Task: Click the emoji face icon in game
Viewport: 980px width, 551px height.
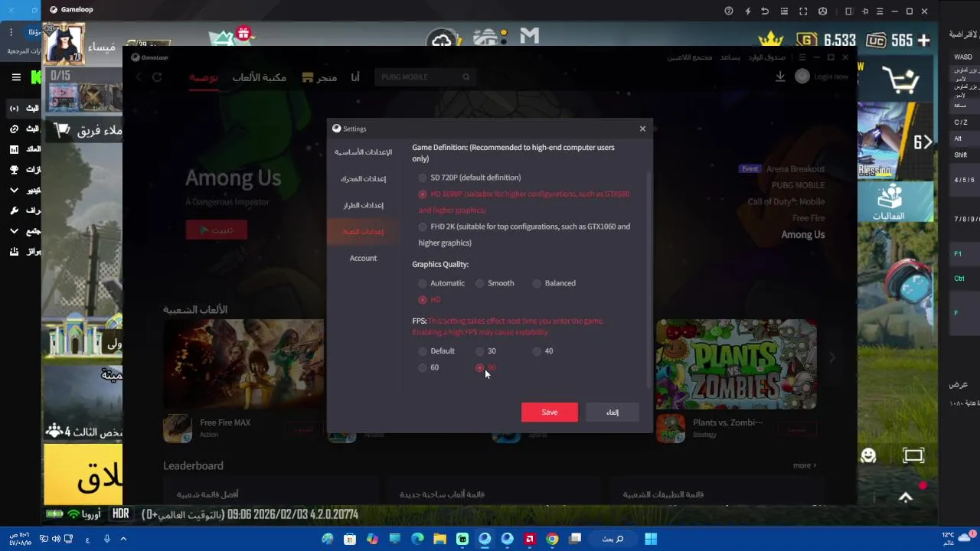Action: (868, 455)
